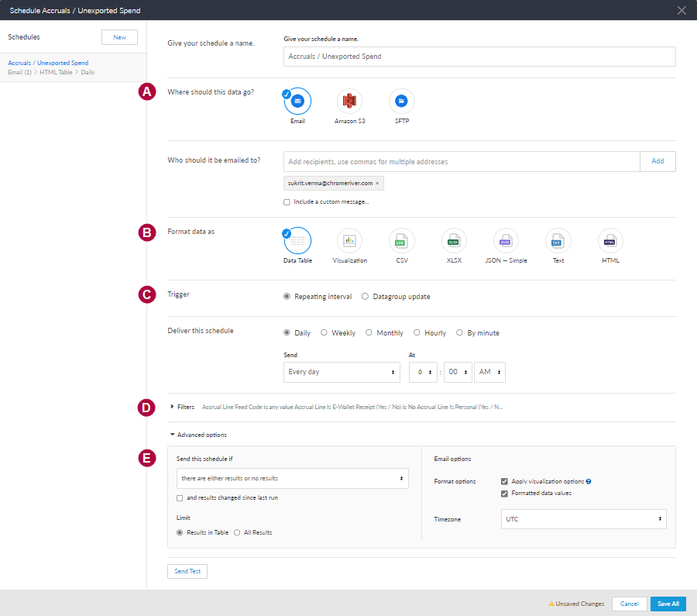This screenshot has width=697, height=616.
Task: Select the Email destination icon
Action: tap(297, 101)
